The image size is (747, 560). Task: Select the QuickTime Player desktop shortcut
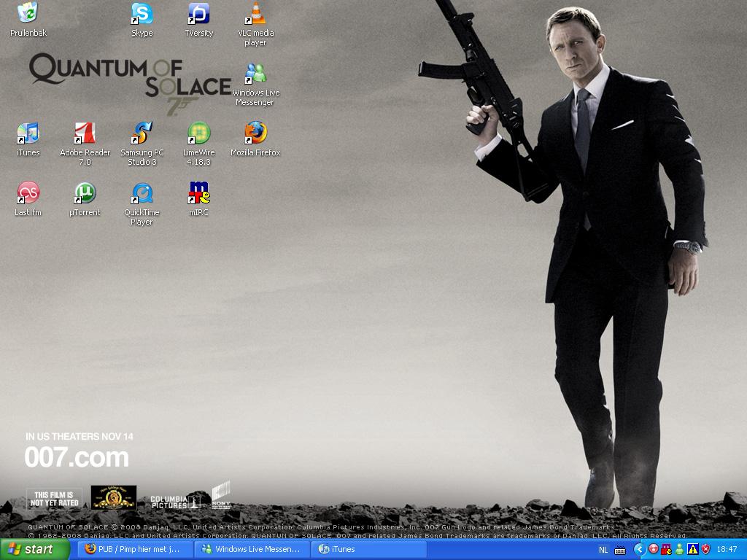click(x=142, y=204)
